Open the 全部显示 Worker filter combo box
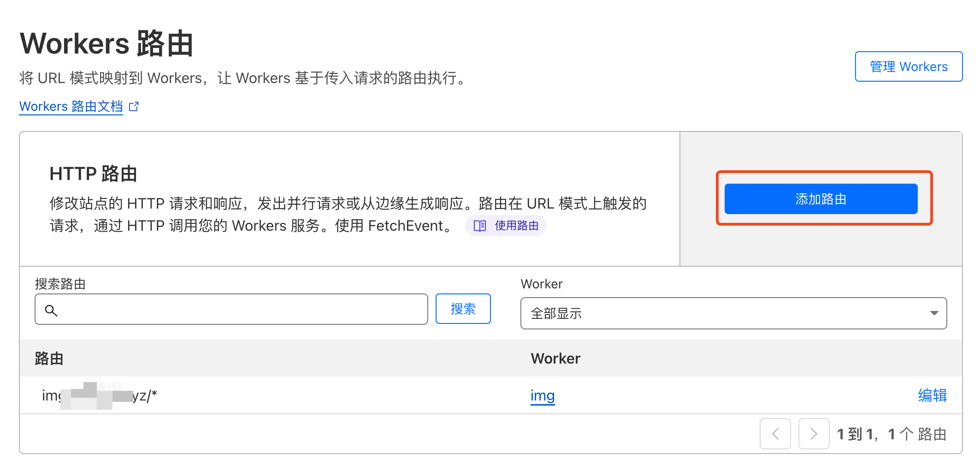The image size is (980, 466). coord(733,313)
